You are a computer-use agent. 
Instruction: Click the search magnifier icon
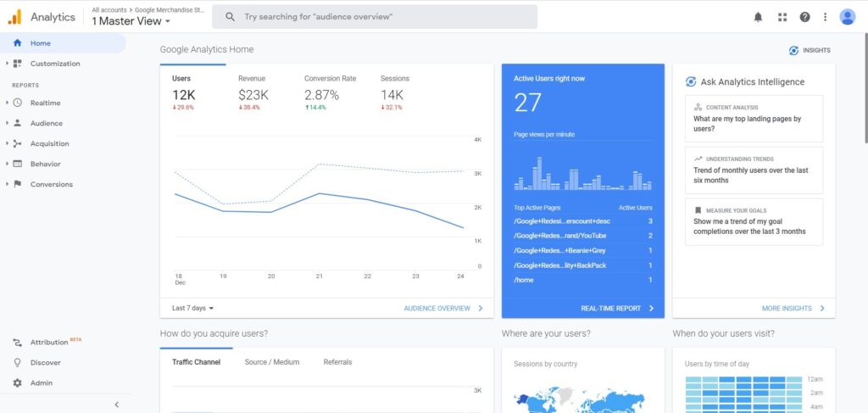click(231, 17)
